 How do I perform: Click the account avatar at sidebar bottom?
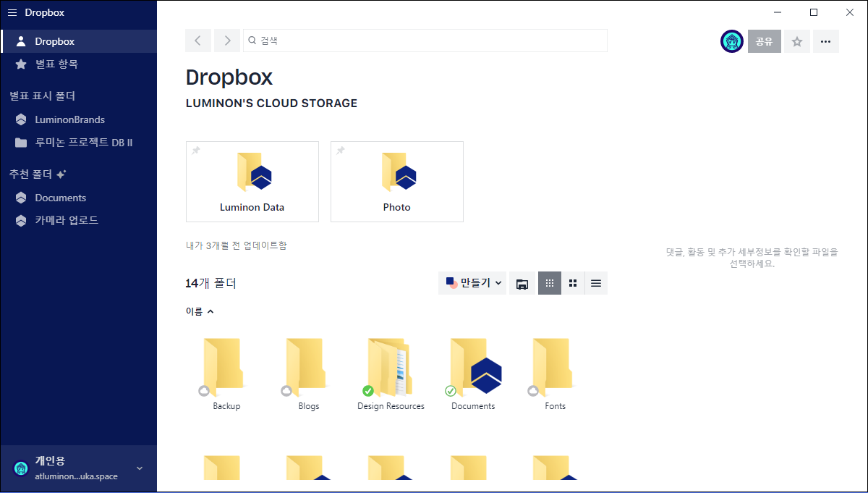point(20,468)
